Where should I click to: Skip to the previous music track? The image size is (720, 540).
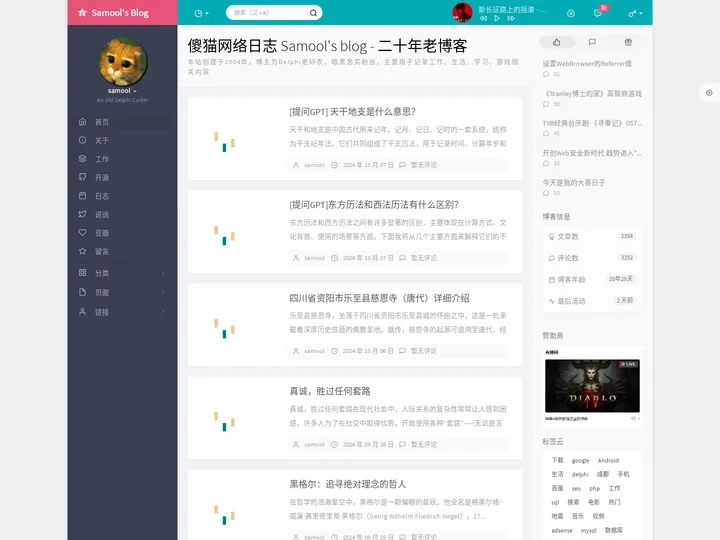click(484, 18)
